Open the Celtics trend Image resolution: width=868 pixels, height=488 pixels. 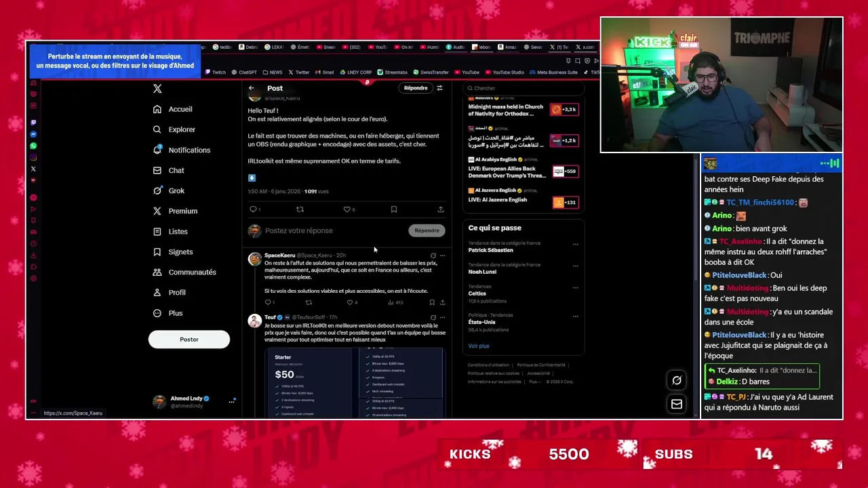point(477,293)
